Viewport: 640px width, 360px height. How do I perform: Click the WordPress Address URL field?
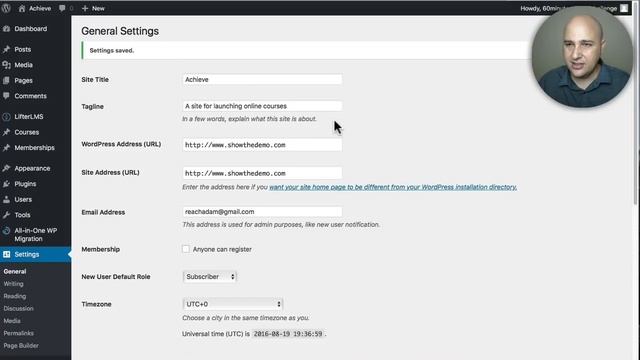click(262, 145)
